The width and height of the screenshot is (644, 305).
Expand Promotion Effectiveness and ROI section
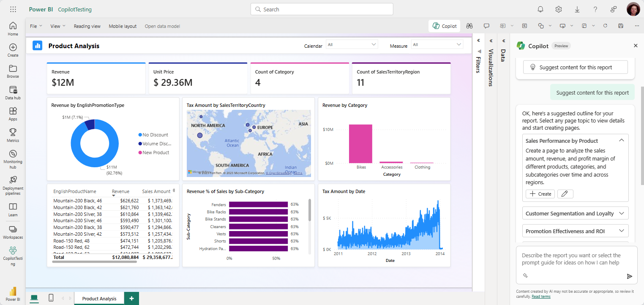575,231
